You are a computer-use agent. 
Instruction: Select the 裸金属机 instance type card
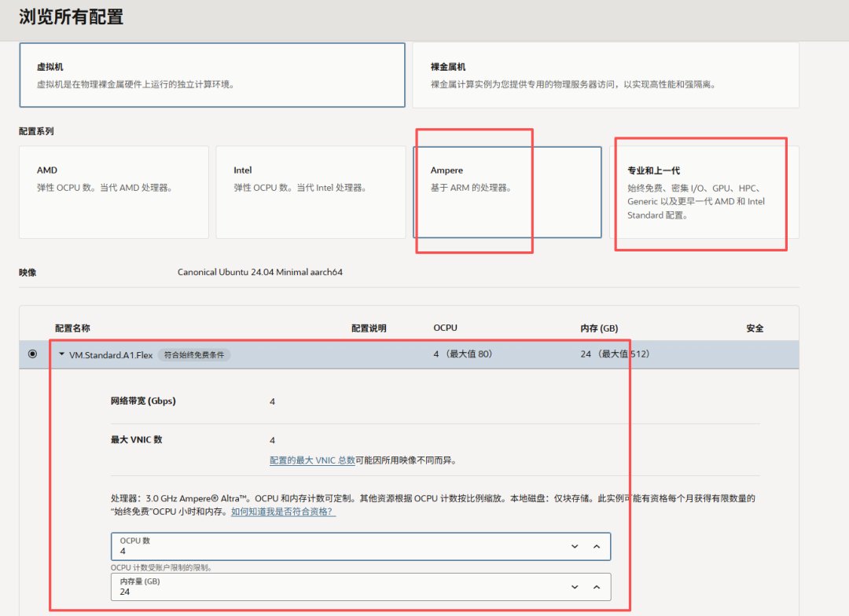tap(606, 75)
